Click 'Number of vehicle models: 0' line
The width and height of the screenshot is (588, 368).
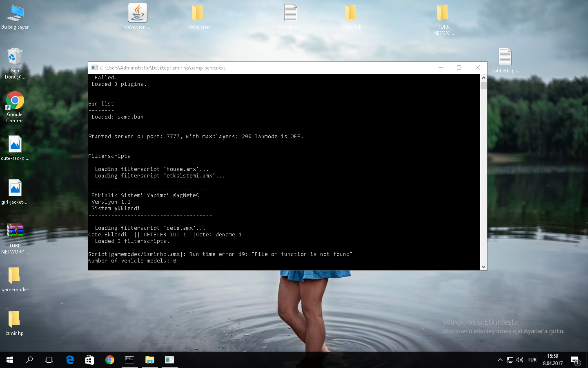132,261
